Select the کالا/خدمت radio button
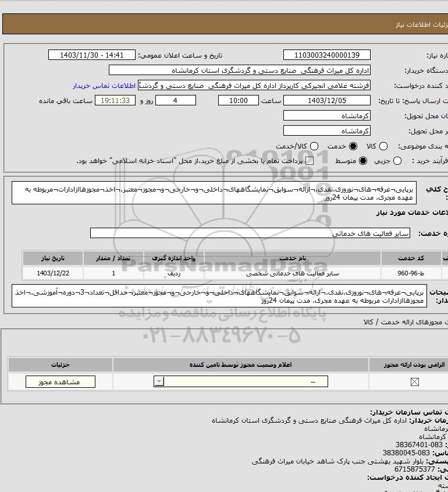 pyautogui.click(x=314, y=146)
